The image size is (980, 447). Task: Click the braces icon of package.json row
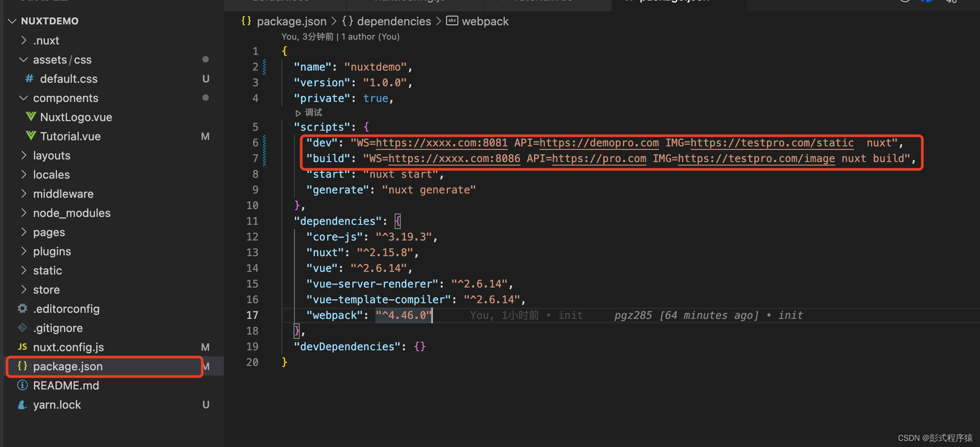(22, 366)
